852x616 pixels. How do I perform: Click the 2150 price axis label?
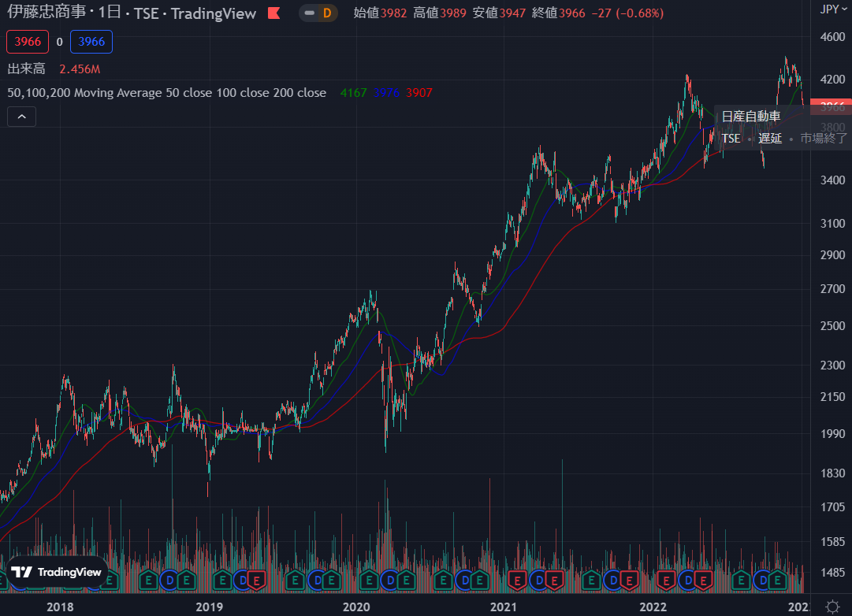point(832,396)
